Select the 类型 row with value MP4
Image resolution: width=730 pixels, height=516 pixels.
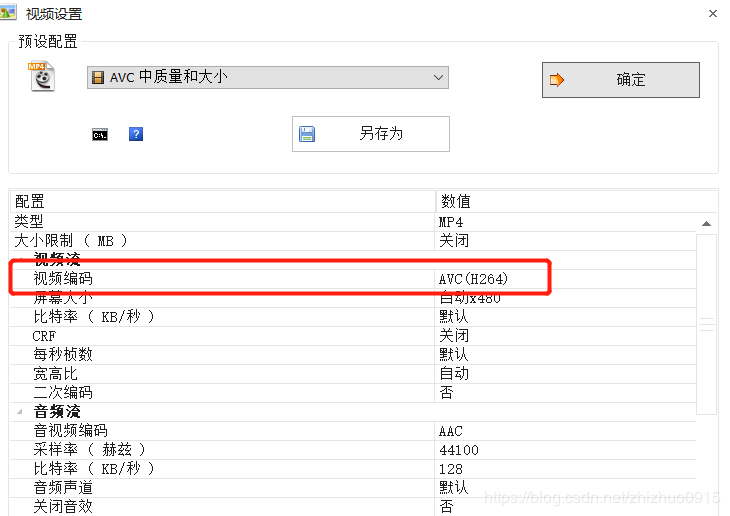[29, 222]
